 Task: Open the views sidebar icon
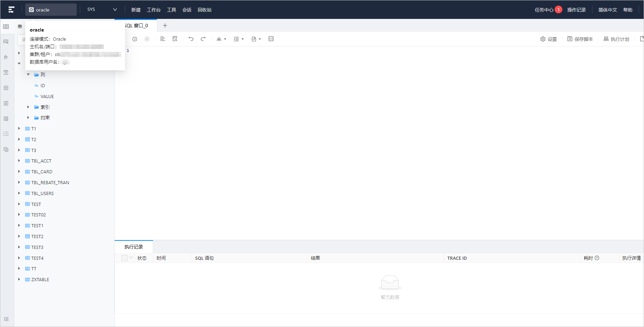click(x=6, y=42)
